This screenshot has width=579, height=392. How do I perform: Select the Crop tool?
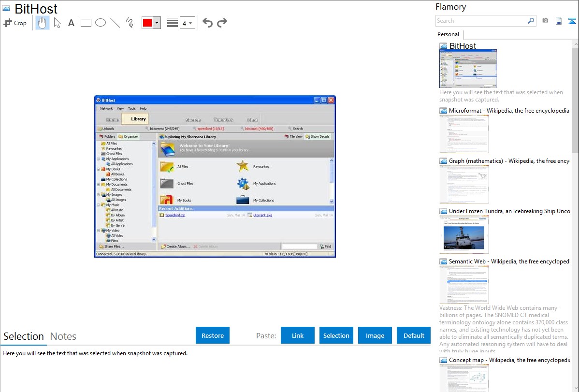tap(15, 23)
